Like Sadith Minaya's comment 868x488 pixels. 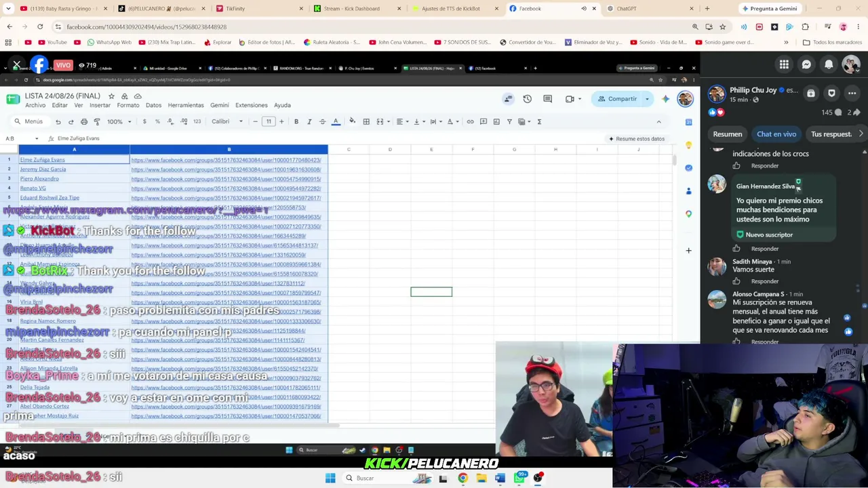coord(736,281)
